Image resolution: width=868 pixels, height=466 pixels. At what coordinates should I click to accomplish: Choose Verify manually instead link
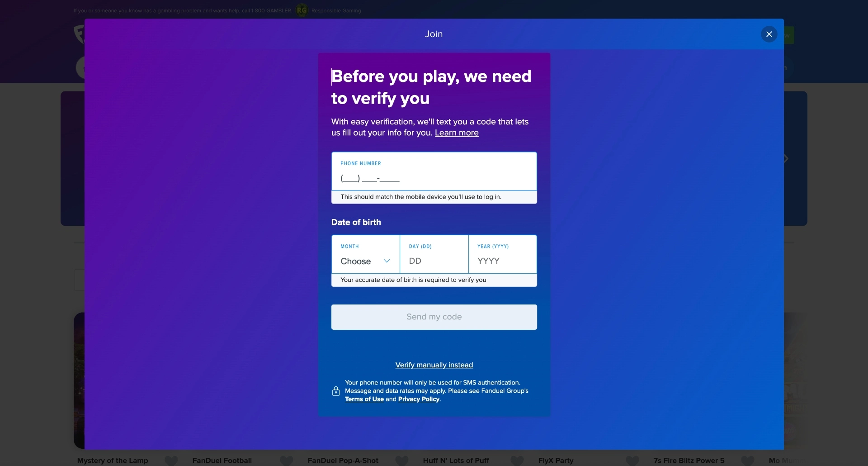point(434,365)
